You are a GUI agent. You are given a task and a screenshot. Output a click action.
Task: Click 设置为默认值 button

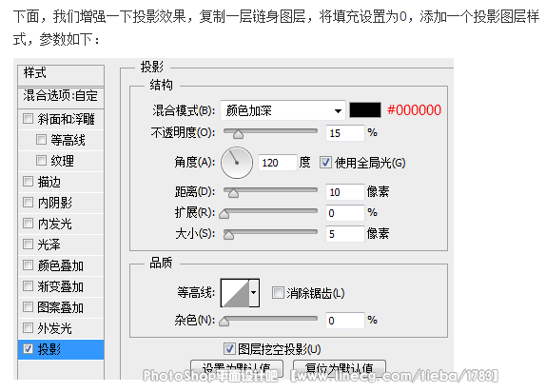coord(237,368)
